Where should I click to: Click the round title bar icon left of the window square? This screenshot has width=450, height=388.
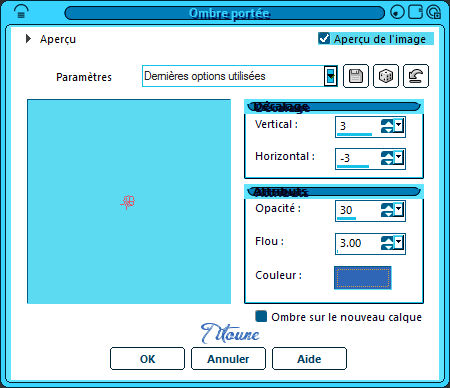click(x=397, y=12)
